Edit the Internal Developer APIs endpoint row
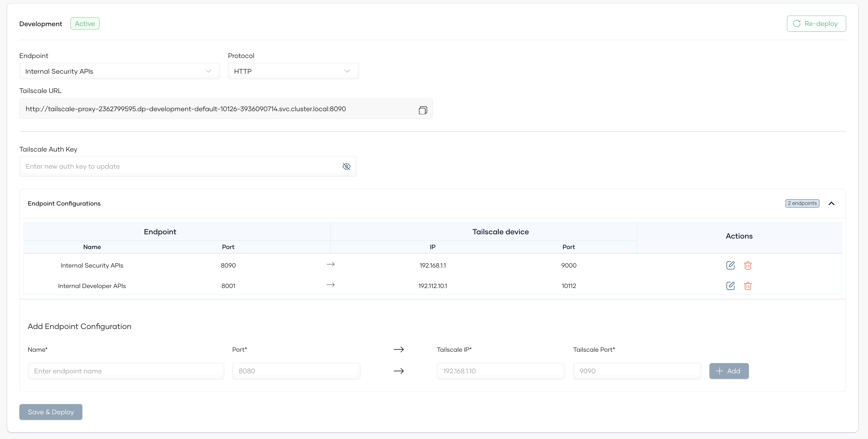 pyautogui.click(x=730, y=286)
